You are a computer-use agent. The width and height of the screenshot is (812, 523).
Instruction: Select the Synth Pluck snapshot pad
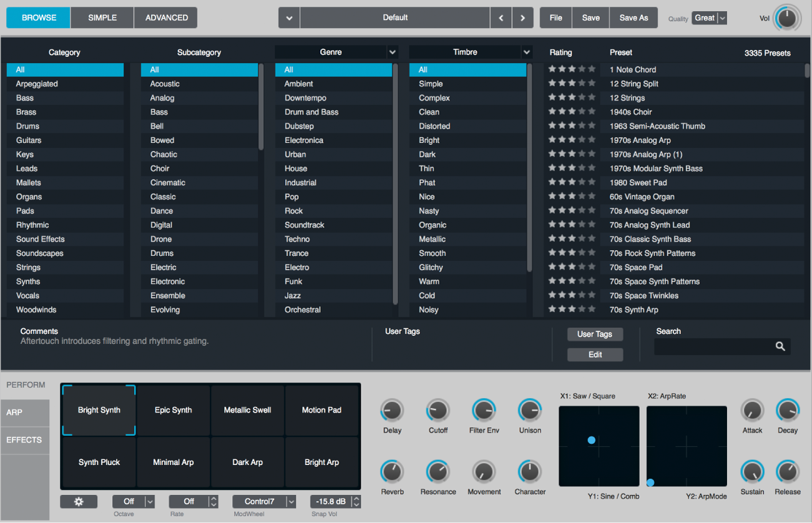[99, 462]
